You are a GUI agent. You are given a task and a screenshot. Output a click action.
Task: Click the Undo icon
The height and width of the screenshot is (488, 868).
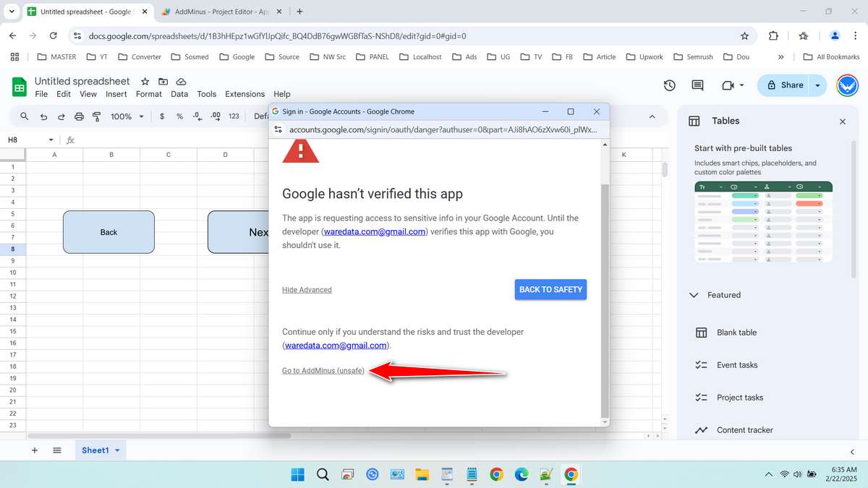(43, 116)
